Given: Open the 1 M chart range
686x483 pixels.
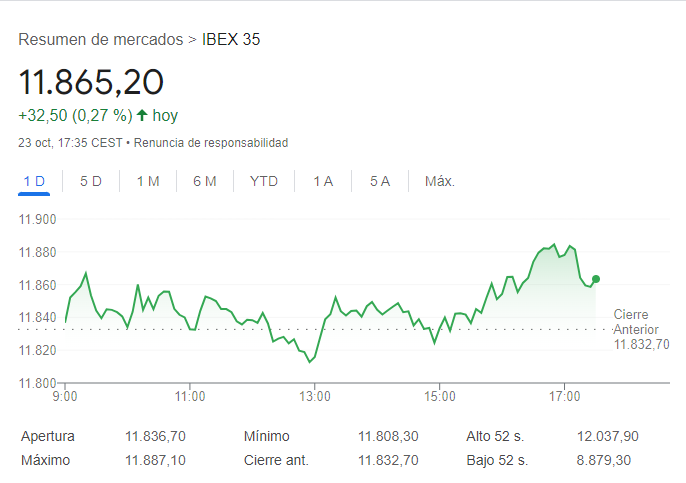Looking at the screenshot, I should pyautogui.click(x=148, y=181).
